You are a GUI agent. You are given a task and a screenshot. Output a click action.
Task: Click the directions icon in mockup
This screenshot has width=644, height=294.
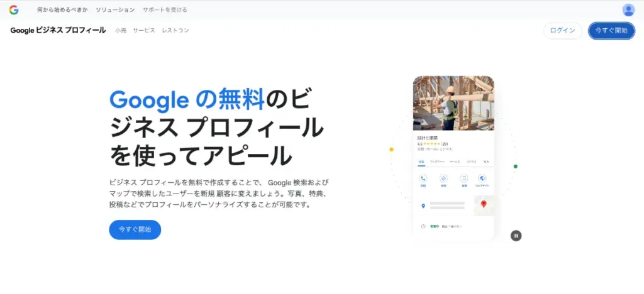[x=443, y=179]
